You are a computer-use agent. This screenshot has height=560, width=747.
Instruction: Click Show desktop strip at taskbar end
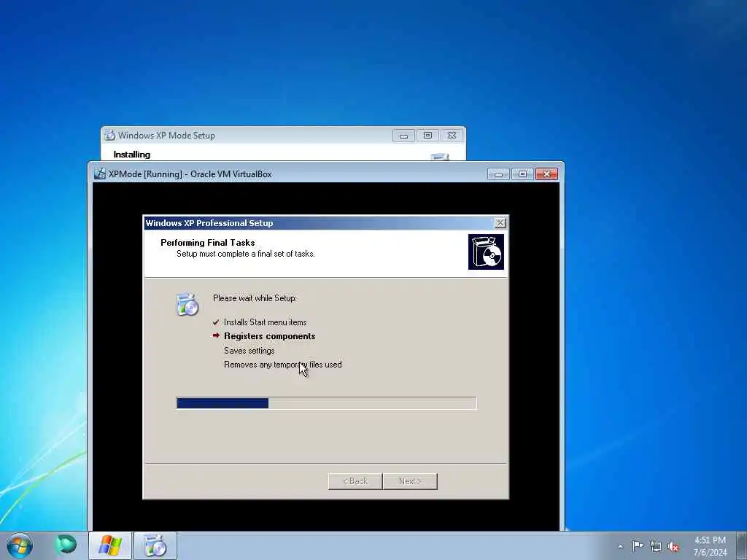coord(742,545)
